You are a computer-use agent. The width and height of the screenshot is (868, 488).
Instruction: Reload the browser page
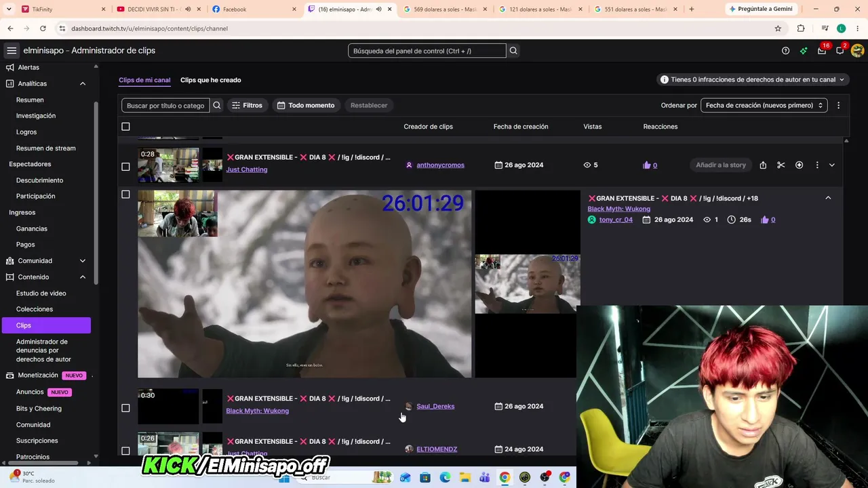[43, 28]
